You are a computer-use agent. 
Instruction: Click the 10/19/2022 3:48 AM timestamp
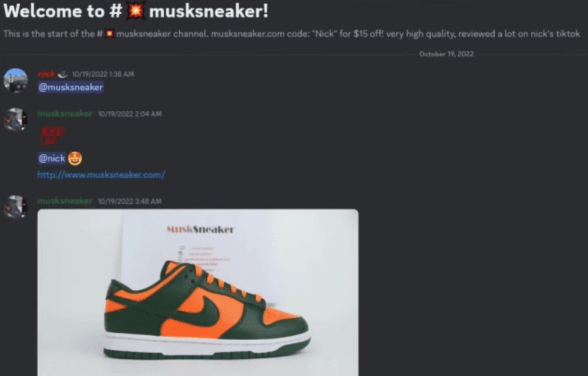(x=130, y=201)
